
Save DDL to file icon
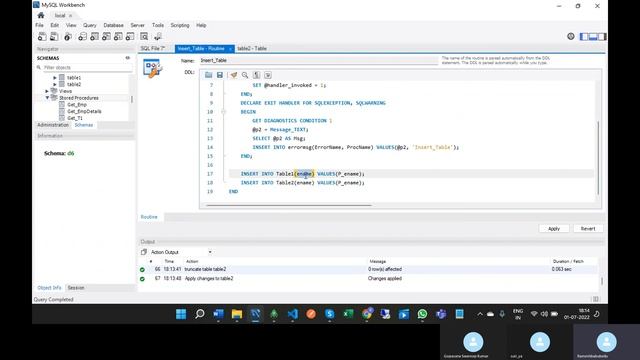(x=220, y=75)
